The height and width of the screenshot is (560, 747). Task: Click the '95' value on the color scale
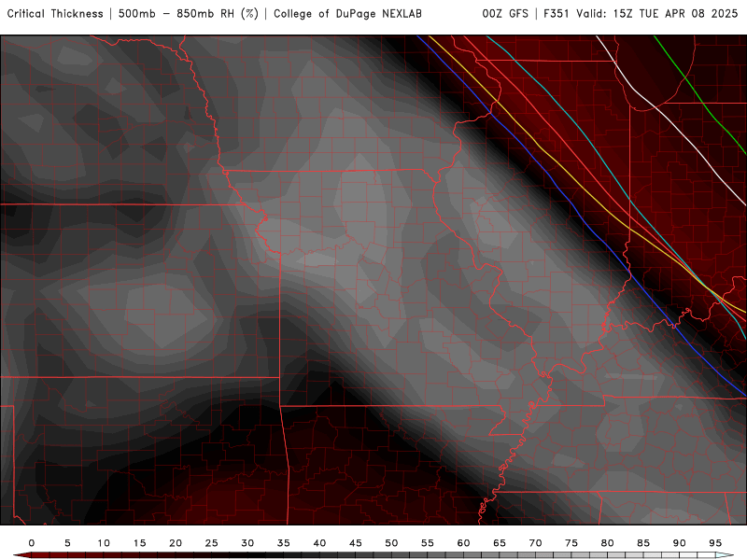[715, 543]
